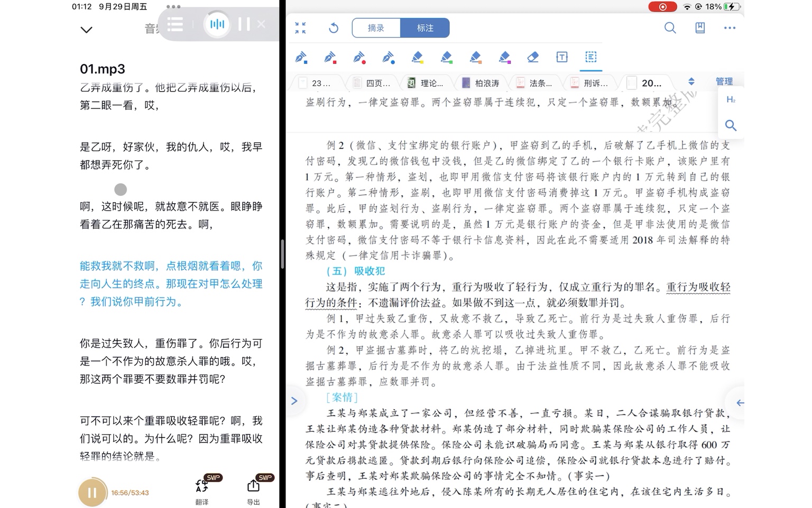Open the magnifier search in the top bar

click(670, 28)
